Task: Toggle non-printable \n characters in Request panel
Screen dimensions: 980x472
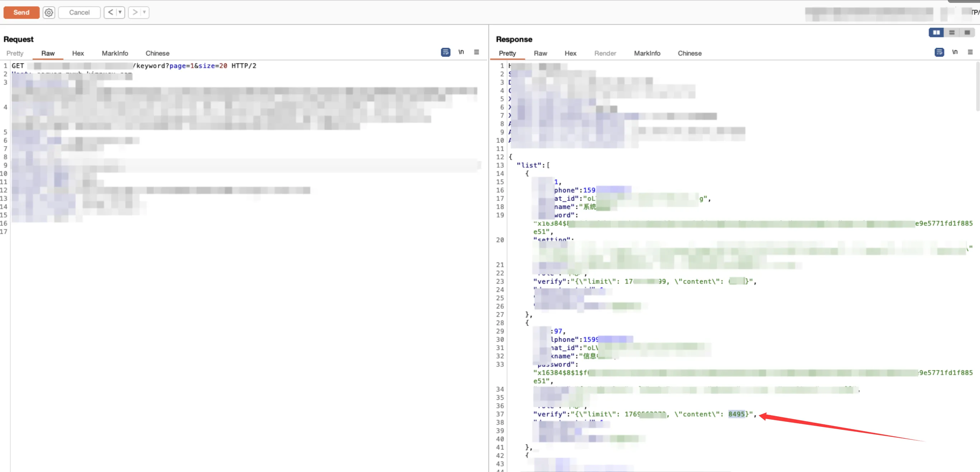Action: [461, 52]
